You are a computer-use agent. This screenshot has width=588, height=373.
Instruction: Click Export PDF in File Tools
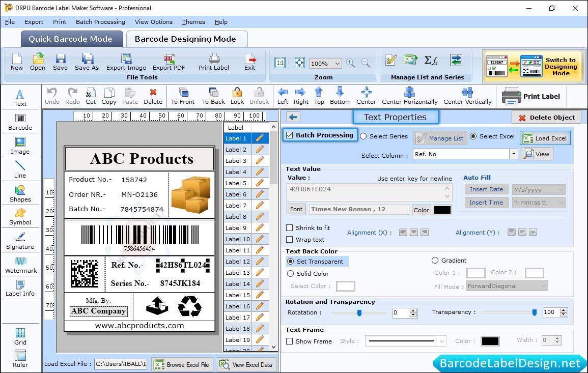click(x=169, y=62)
